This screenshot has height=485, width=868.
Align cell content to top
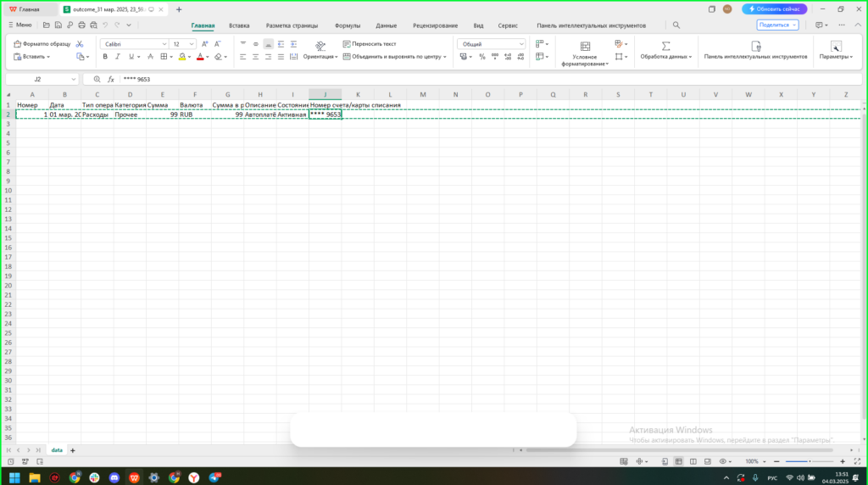click(243, 44)
